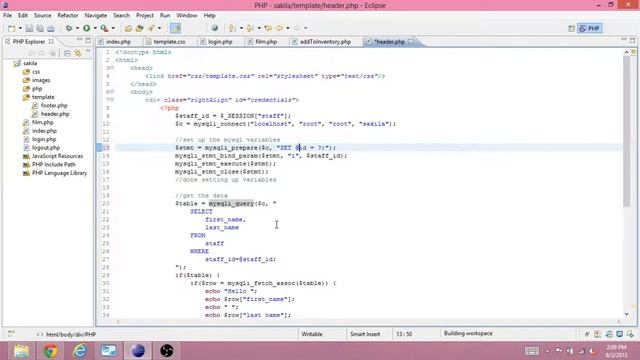
Task: Click the Open Task icon next to Open Type
Action: point(139,28)
